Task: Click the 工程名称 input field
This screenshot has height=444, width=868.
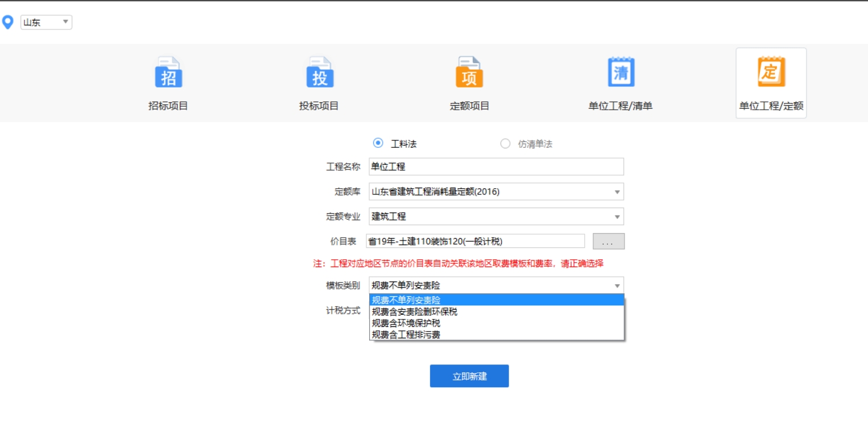Action: (496, 167)
